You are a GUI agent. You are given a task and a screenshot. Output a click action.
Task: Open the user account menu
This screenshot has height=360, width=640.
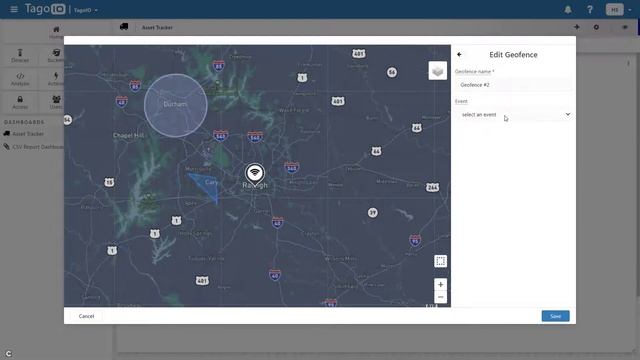[x=619, y=9]
